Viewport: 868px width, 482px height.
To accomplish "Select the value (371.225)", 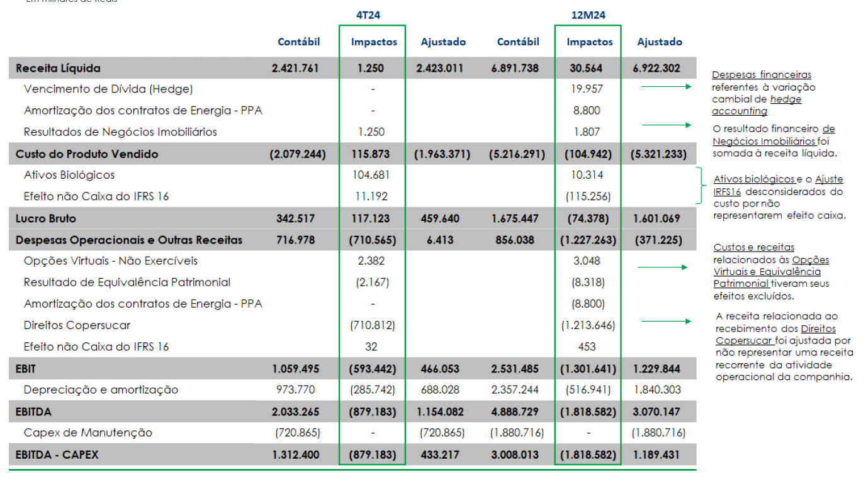I will point(659,240).
